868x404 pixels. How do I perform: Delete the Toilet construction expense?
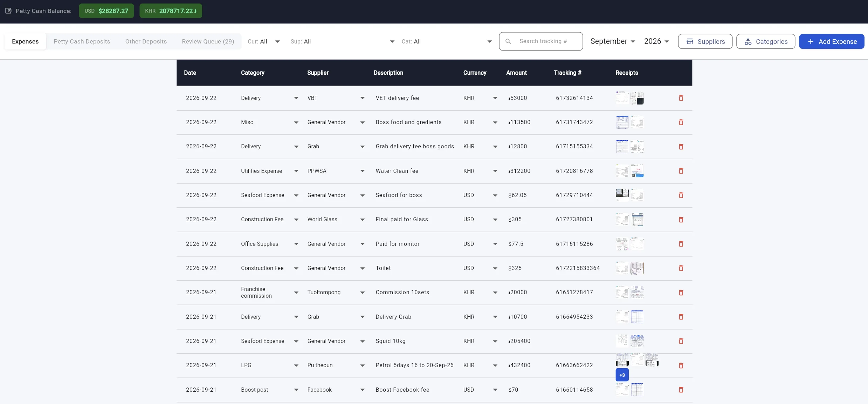681,268
